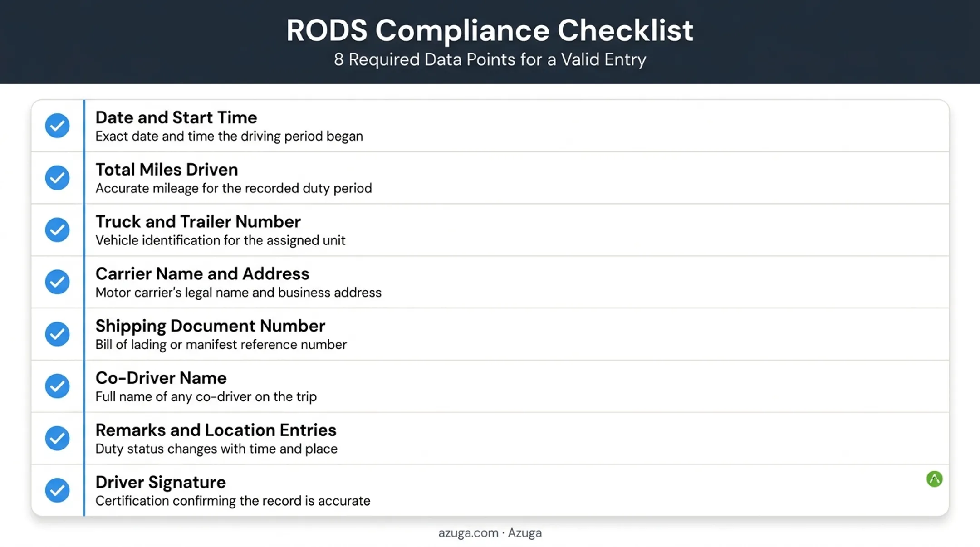Click 'Bill of lading or manifest reference number'
This screenshot has height=547, width=980.
point(221,345)
